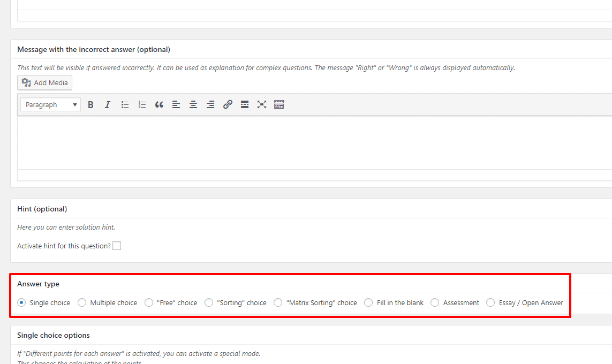
Task: Select Fill in the blank answer type
Action: tap(368, 302)
